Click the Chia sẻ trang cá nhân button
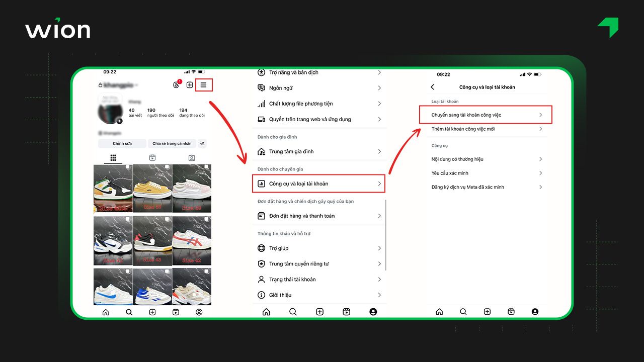Screen dimensions: 644x362 (172, 143)
